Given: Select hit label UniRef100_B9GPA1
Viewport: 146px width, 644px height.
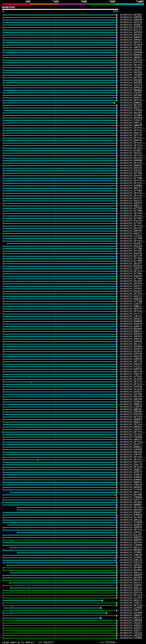Looking at the screenshot, I should click(x=131, y=55).
